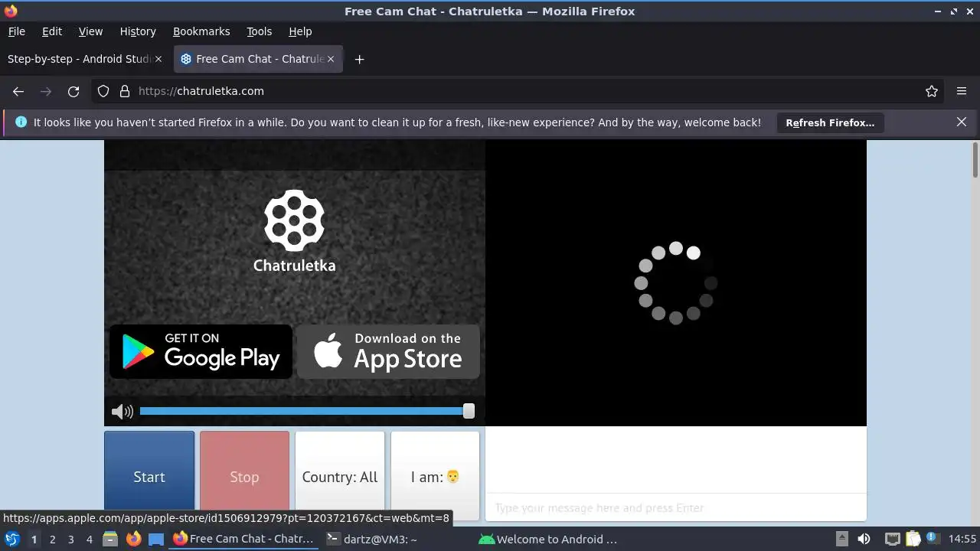The image size is (980, 551).
Task: Click the Get it on Google Play badge
Action: [201, 351]
